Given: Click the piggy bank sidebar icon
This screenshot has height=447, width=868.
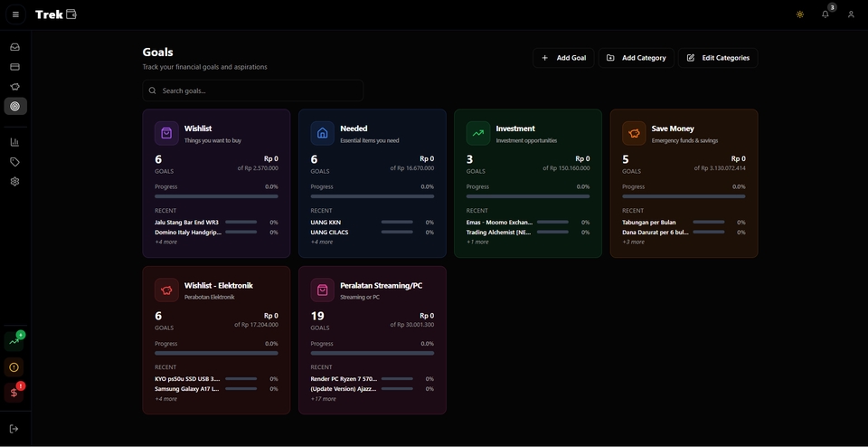Looking at the screenshot, I should [14, 87].
